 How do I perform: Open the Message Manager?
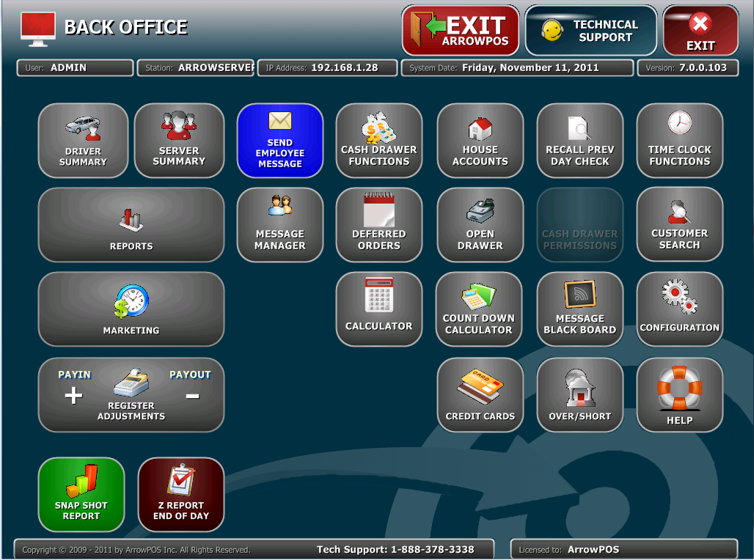pos(279,224)
